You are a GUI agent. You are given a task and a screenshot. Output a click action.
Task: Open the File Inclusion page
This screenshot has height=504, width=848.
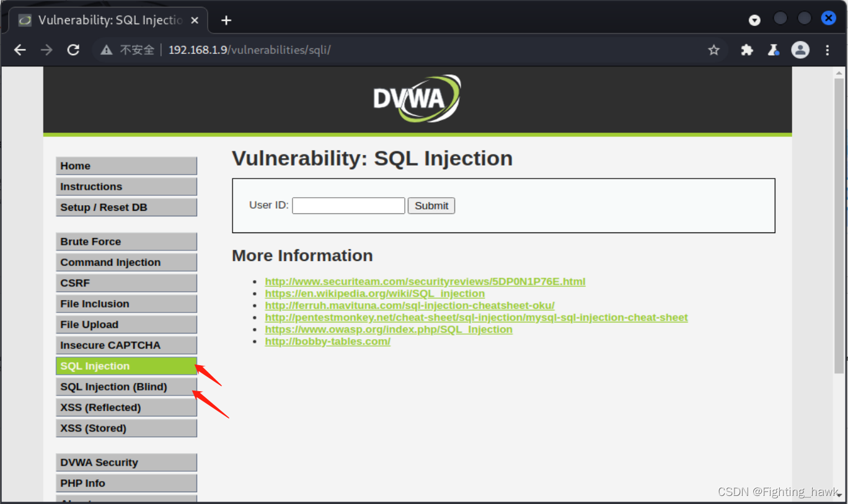click(126, 304)
